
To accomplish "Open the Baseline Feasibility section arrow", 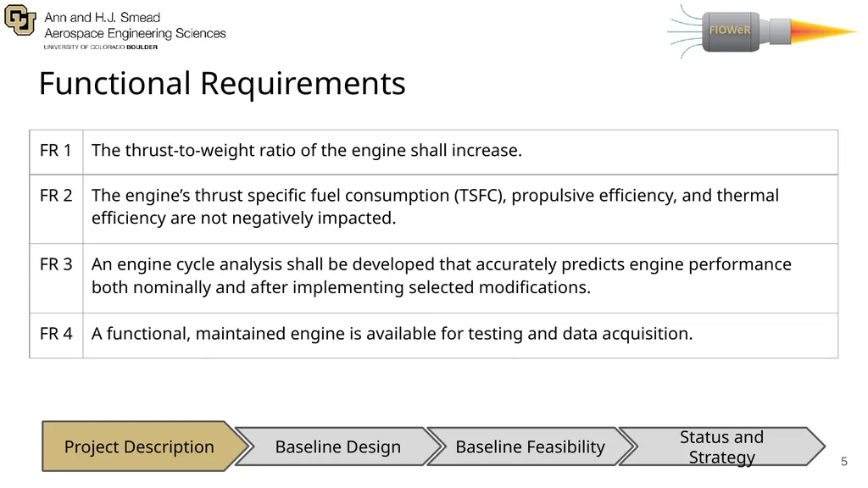I will [x=531, y=446].
